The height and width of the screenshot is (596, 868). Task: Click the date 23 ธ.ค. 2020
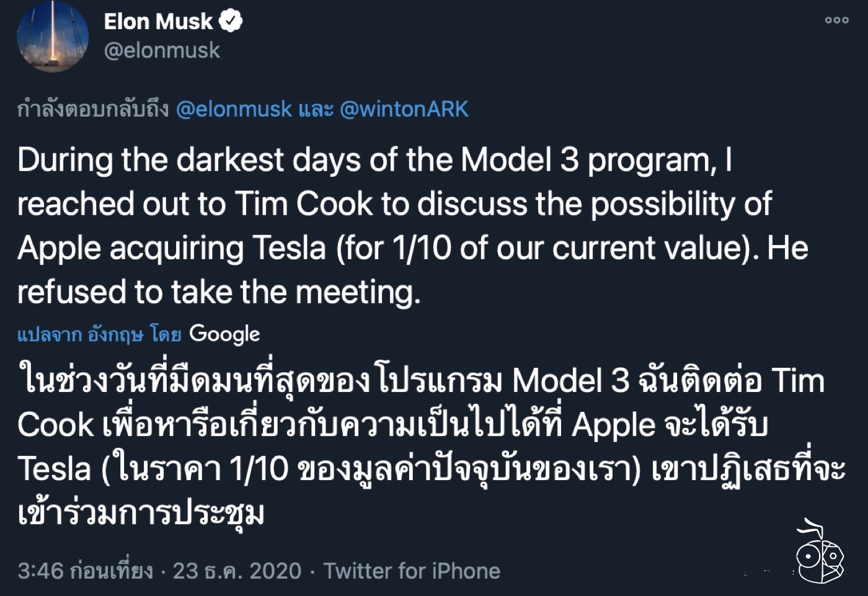[237, 571]
